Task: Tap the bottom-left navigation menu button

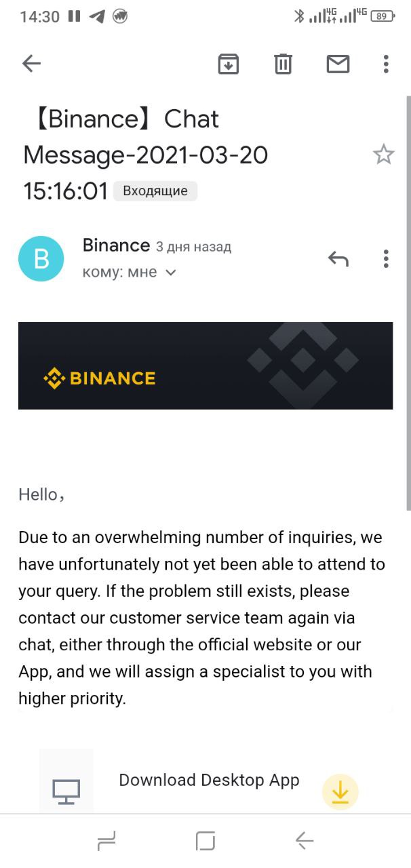Action: (x=106, y=841)
